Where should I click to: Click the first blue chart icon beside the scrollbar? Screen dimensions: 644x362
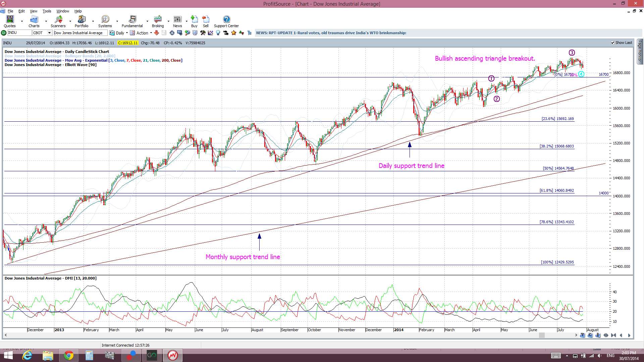pos(582,335)
